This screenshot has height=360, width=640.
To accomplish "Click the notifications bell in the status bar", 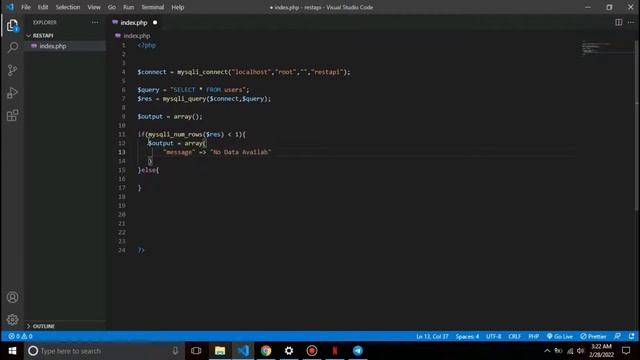I will click(x=631, y=336).
